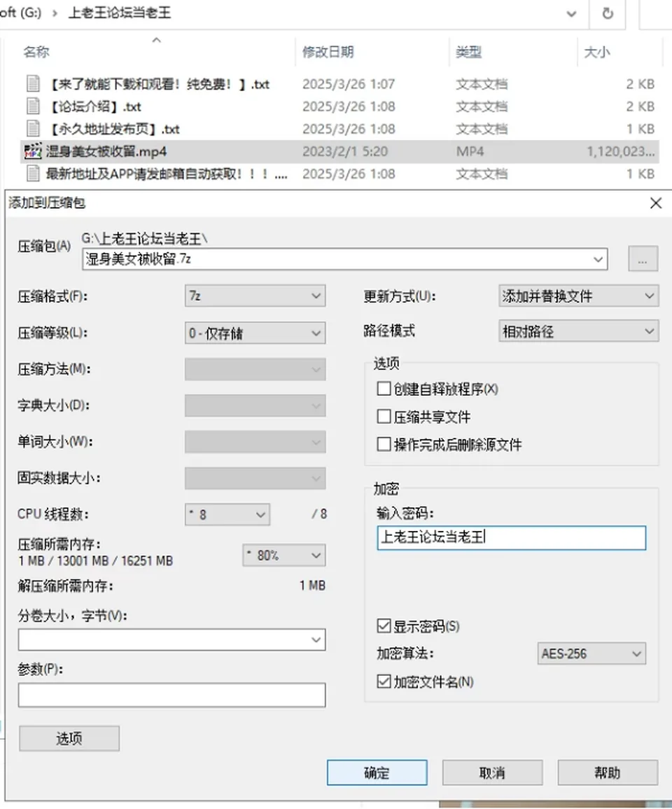Viewport: 672px width, 809px height.
Task: Open the 分卷大小 combo box
Action: tap(171, 639)
